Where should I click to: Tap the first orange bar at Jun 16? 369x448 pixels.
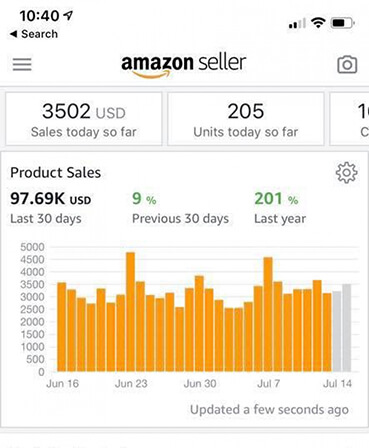pyautogui.click(x=62, y=327)
